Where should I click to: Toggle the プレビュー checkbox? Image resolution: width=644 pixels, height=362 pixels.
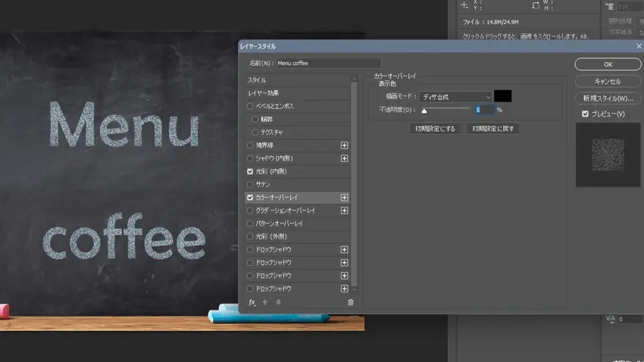pyautogui.click(x=585, y=114)
